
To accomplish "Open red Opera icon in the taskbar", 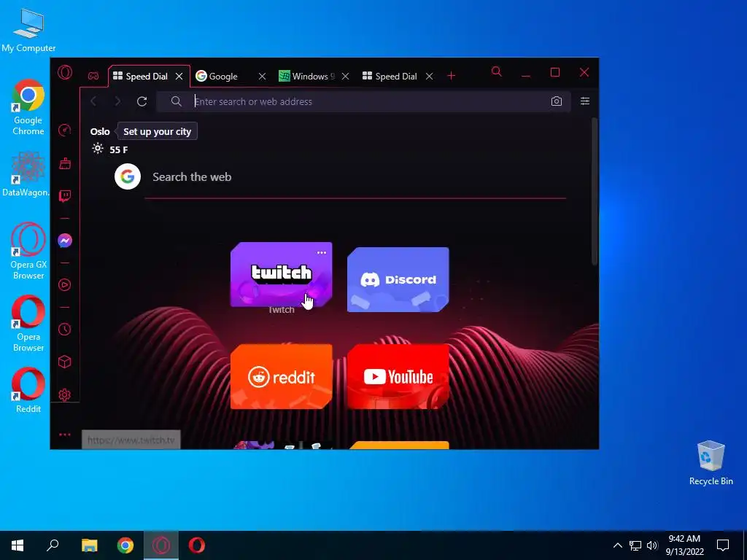I will (197, 545).
